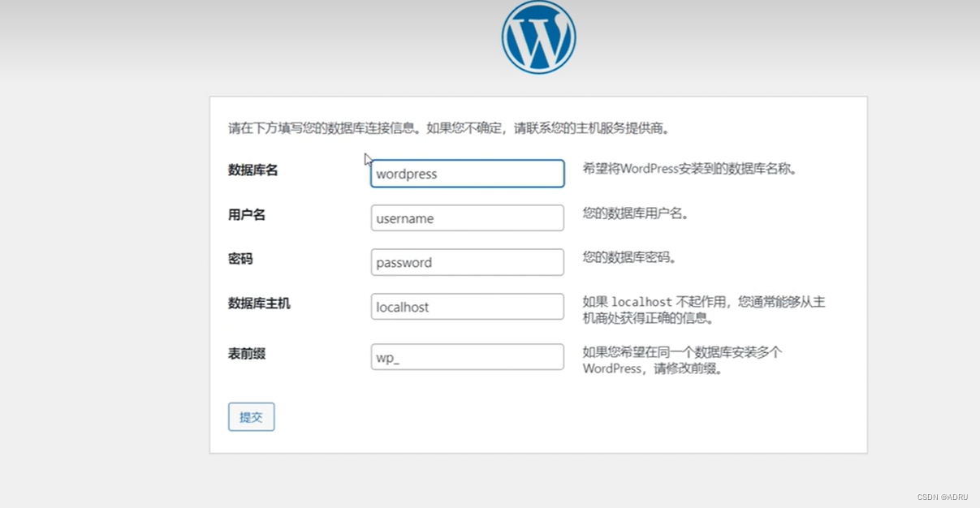This screenshot has height=508, width=980.
Task: Click the 用户名 label
Action: coord(247,215)
